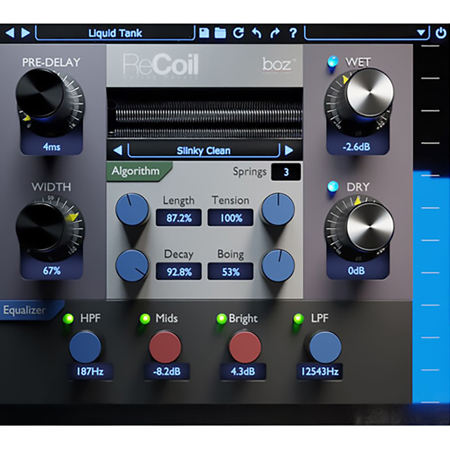Screen dimensions: 450x450
Task: Open help with the question mark icon
Action: tap(293, 33)
